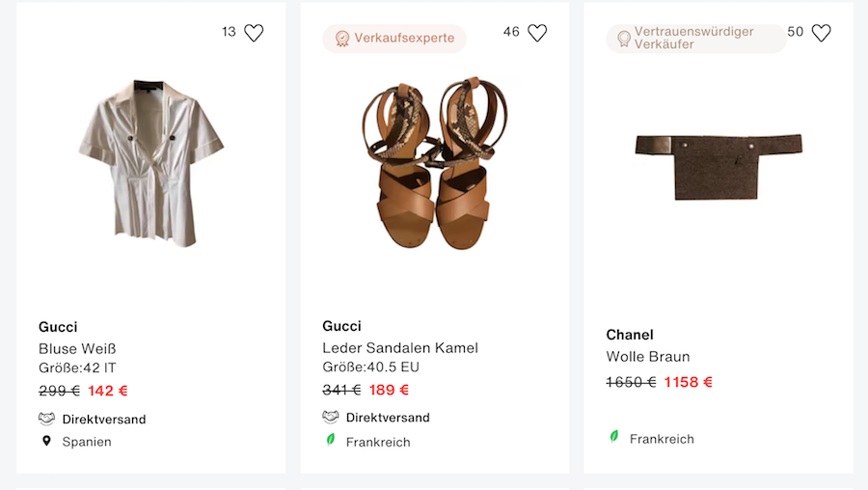
Task: Open the Wolle Braun listing title
Action: pos(647,356)
